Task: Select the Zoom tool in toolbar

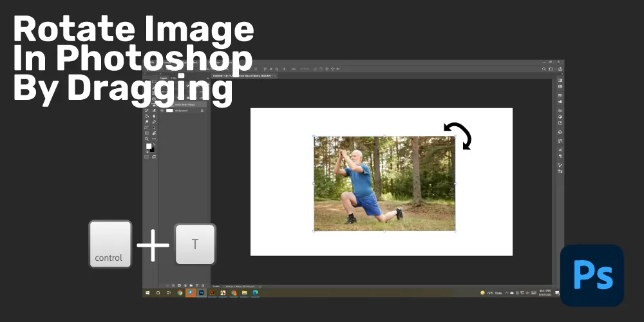Action: tap(147, 139)
